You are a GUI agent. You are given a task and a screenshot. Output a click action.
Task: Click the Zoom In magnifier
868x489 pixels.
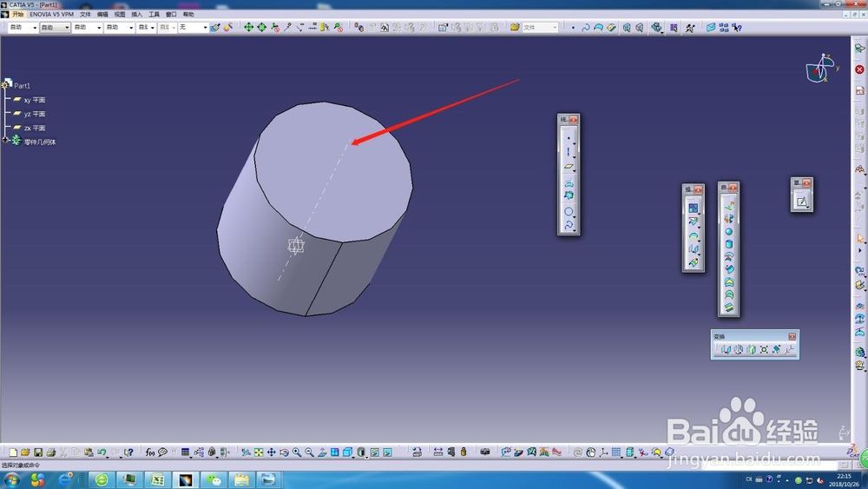[x=297, y=453]
